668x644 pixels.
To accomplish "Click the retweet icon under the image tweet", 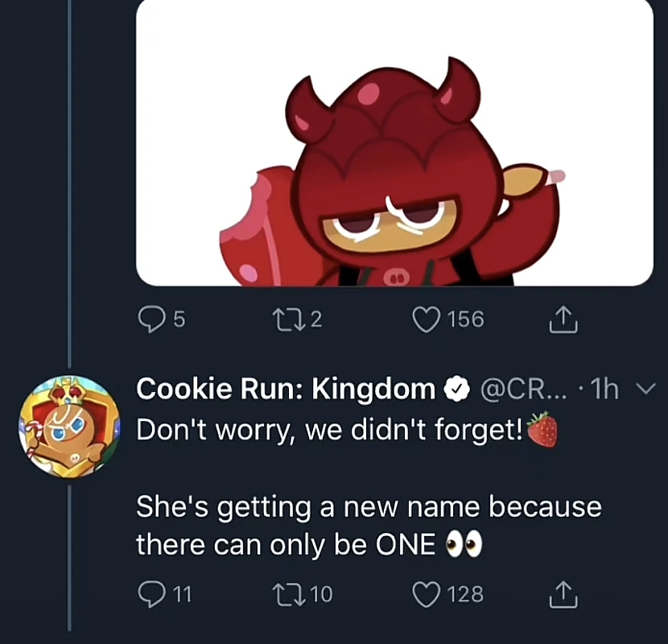I will (291, 318).
